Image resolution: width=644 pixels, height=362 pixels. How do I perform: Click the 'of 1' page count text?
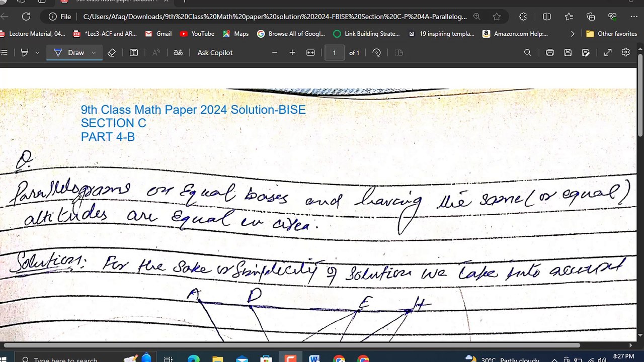[x=354, y=52]
